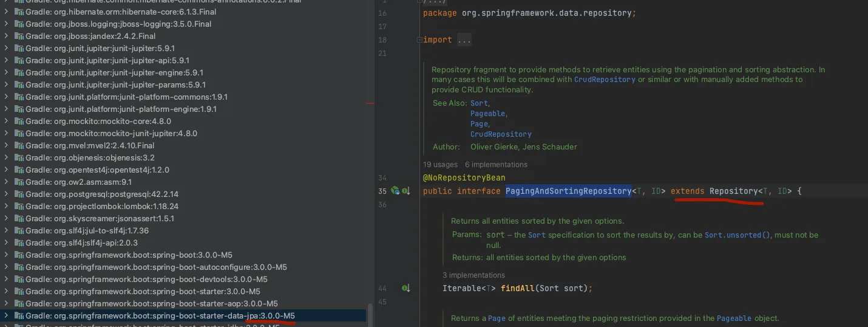868x327 pixels.
Task: Open the CrudRepository link in the description paragraph
Action: pos(605,80)
